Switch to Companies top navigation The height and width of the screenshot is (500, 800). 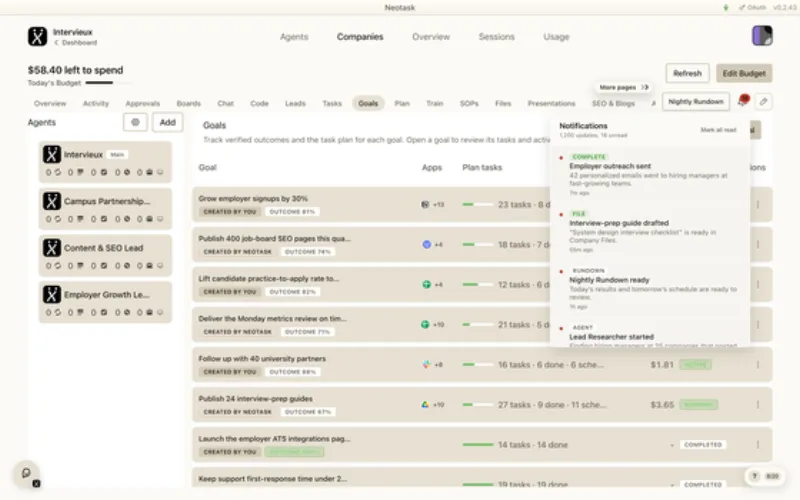pos(360,37)
